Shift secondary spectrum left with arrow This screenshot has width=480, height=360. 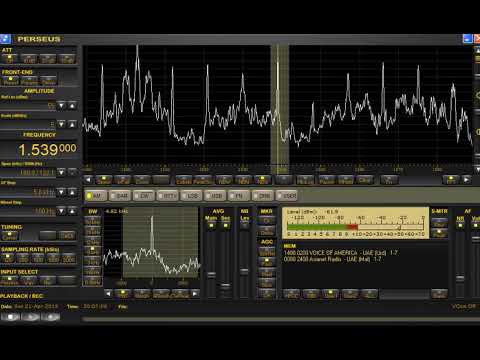pos(108,294)
